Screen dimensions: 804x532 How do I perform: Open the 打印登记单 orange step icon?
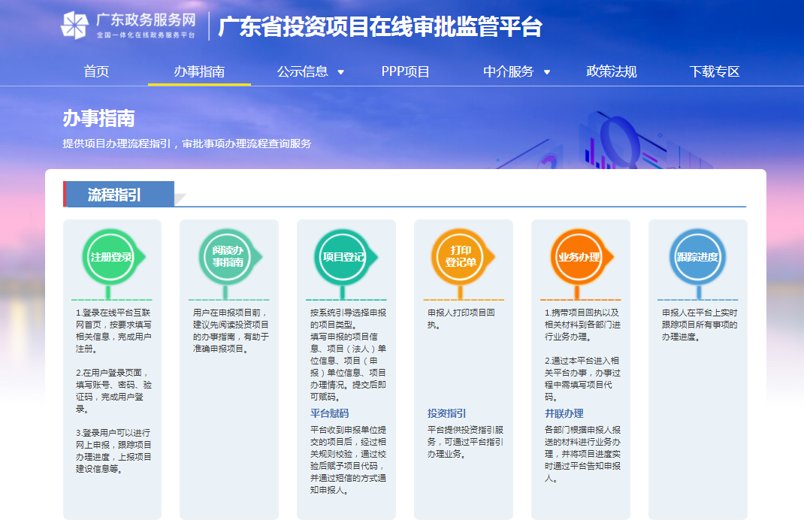[x=461, y=257]
